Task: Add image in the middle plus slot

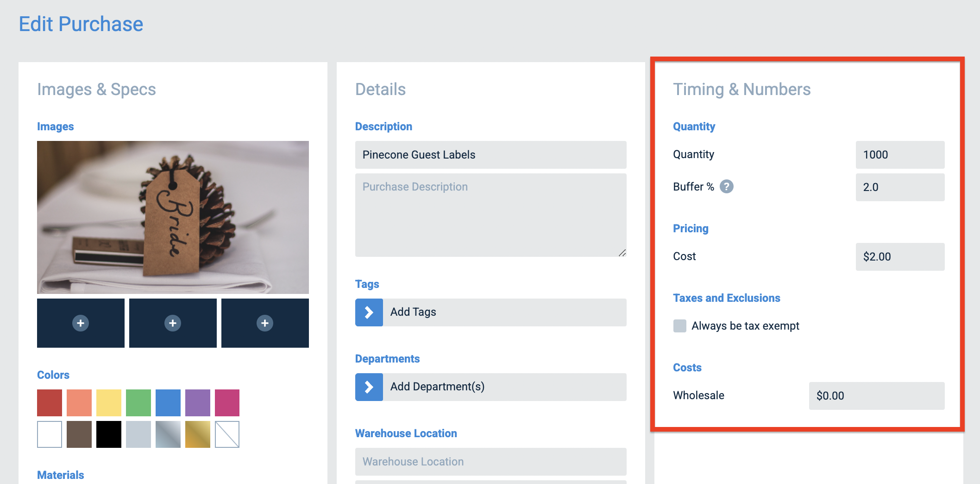Action: (x=173, y=323)
